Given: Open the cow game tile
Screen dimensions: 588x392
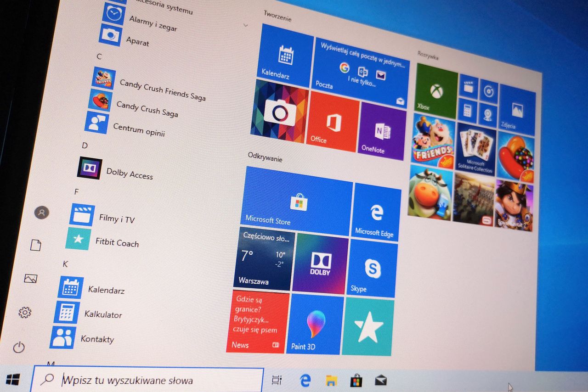Looking at the screenshot, I should pos(430,192).
